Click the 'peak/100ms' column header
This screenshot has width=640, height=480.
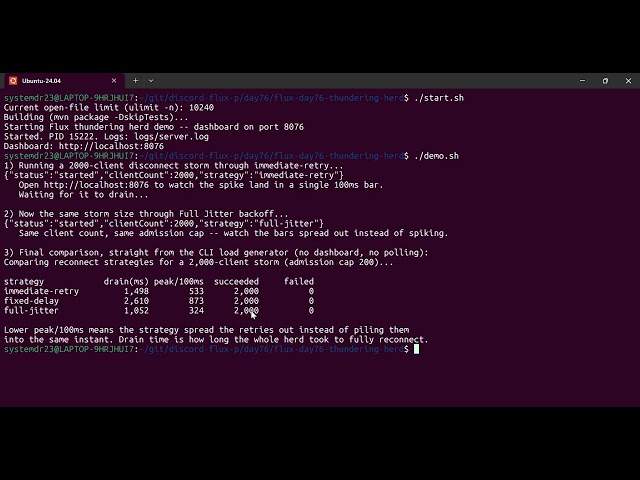click(x=179, y=282)
